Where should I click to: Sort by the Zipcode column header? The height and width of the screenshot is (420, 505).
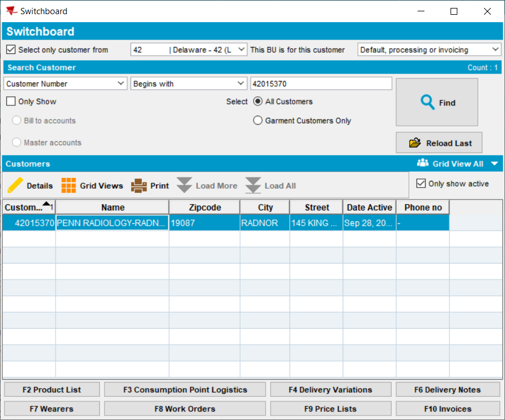coord(204,207)
